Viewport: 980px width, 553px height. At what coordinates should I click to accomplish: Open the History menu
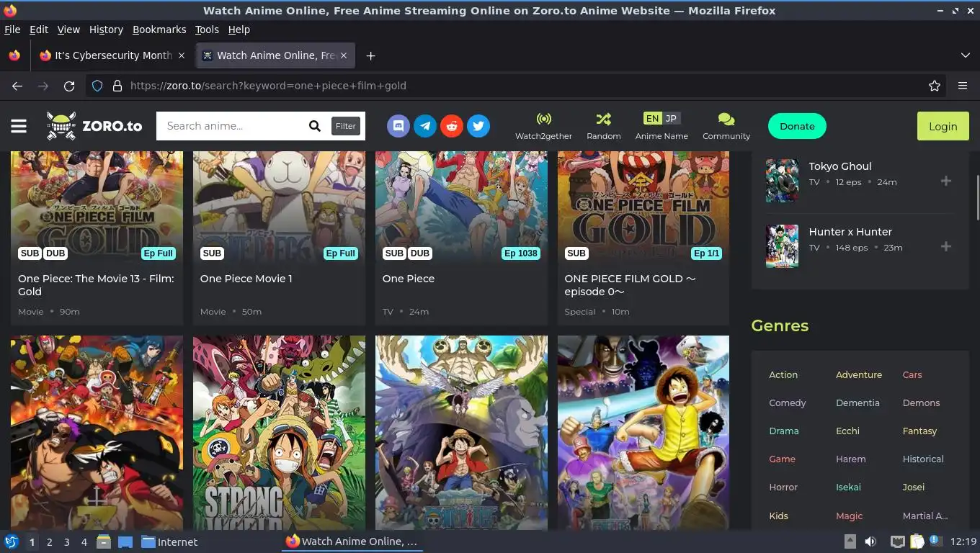pos(106,30)
